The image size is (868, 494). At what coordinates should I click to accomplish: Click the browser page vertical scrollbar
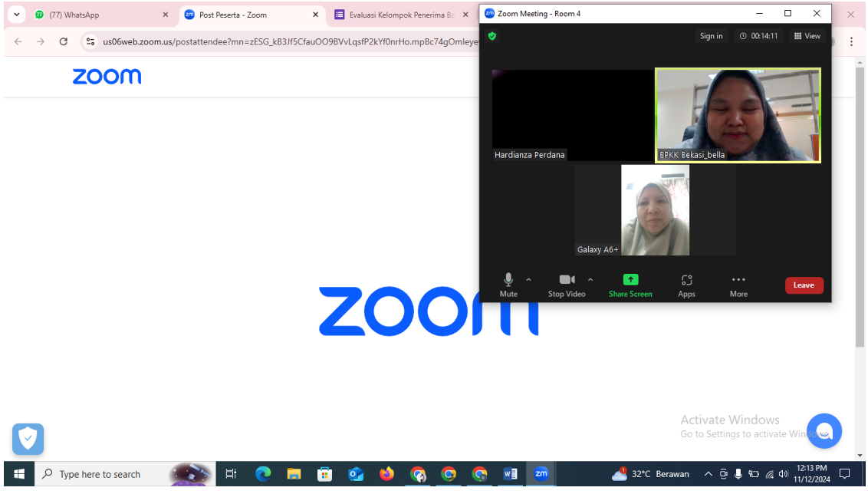click(x=860, y=206)
